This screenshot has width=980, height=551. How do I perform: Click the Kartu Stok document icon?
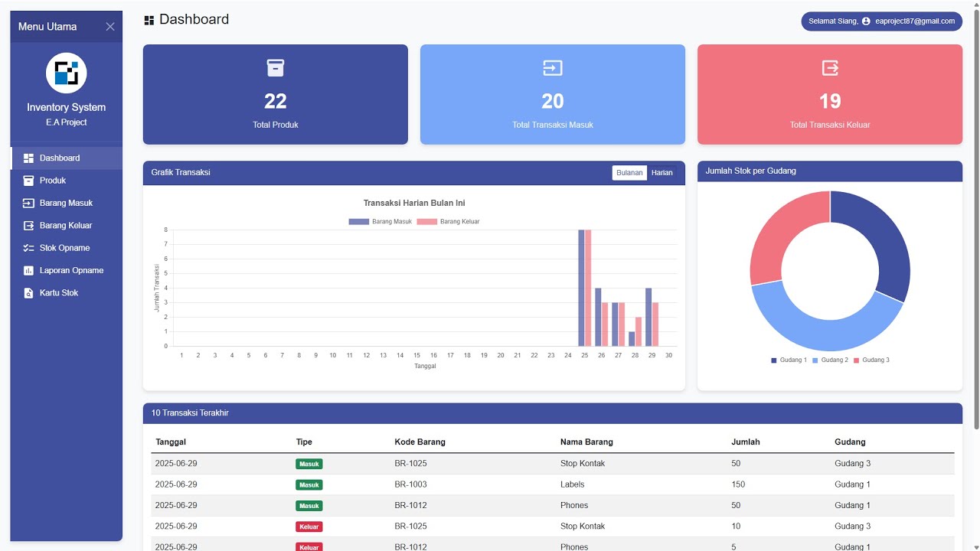(x=28, y=293)
